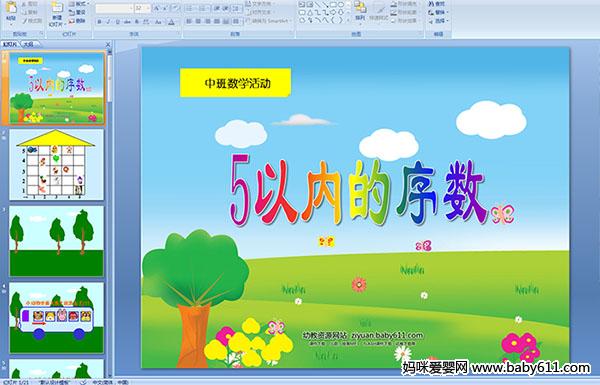600x385 pixels.
Task: Select the house grid slide thumbnail
Action: 56,165
